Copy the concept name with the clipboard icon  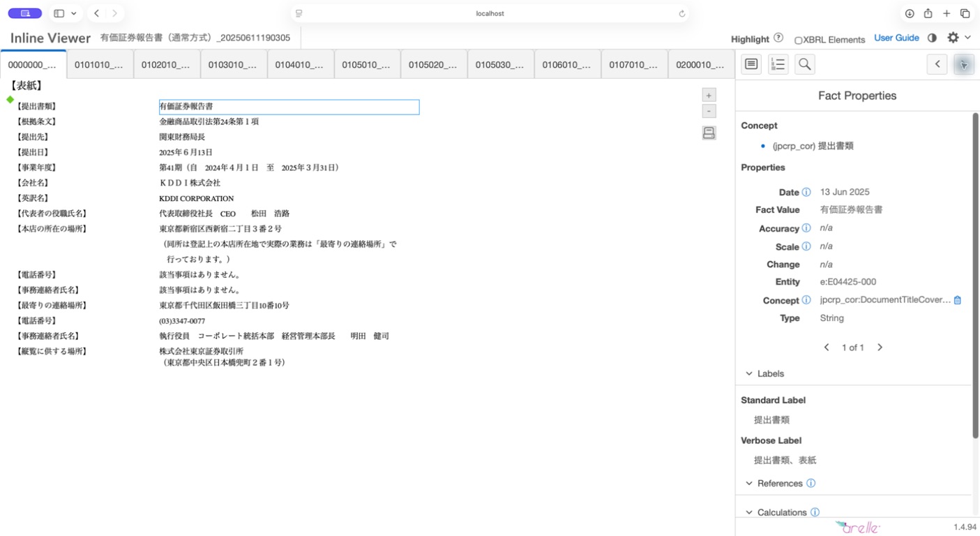pyautogui.click(x=958, y=300)
